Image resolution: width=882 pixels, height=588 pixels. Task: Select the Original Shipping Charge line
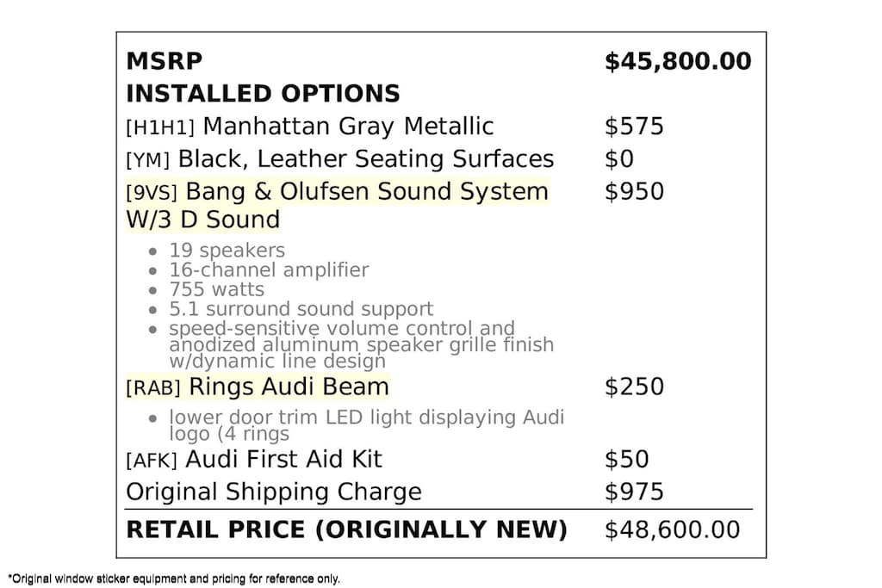(x=274, y=492)
